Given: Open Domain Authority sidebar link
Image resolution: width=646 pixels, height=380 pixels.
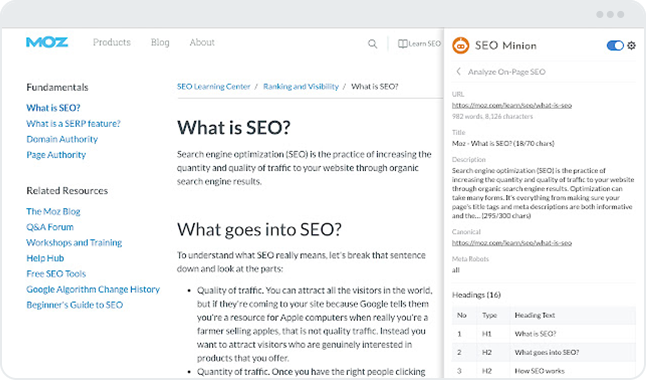Looking at the screenshot, I should coord(62,139).
